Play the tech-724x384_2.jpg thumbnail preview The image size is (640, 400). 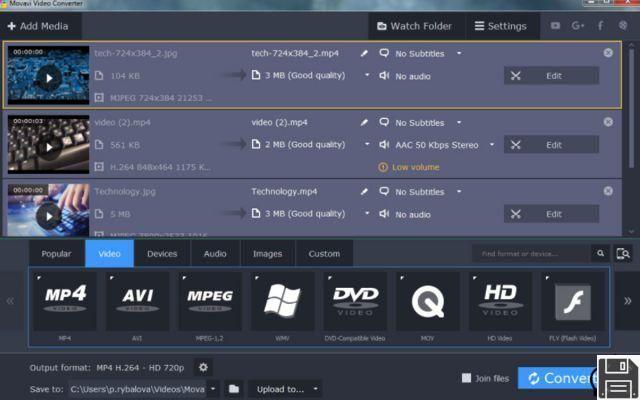pyautogui.click(x=49, y=78)
